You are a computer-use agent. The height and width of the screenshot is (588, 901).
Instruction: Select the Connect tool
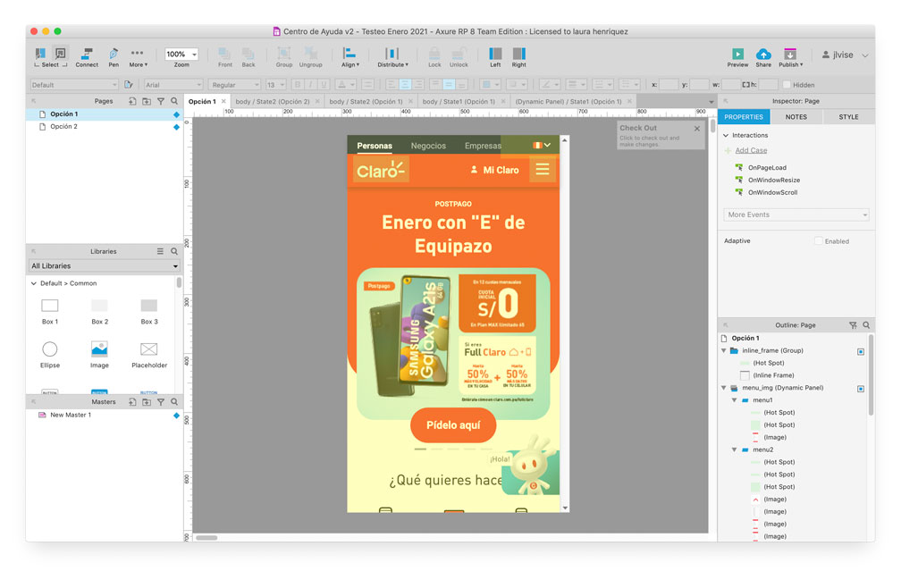click(x=86, y=55)
